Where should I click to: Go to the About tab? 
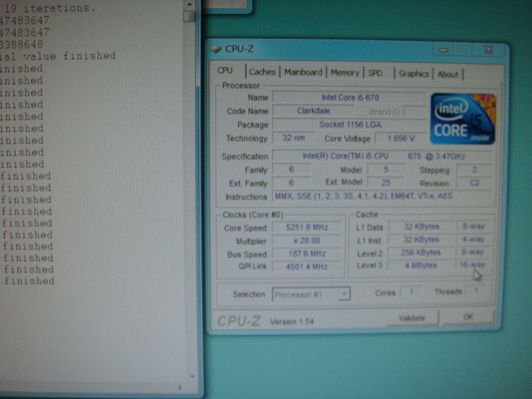448,74
